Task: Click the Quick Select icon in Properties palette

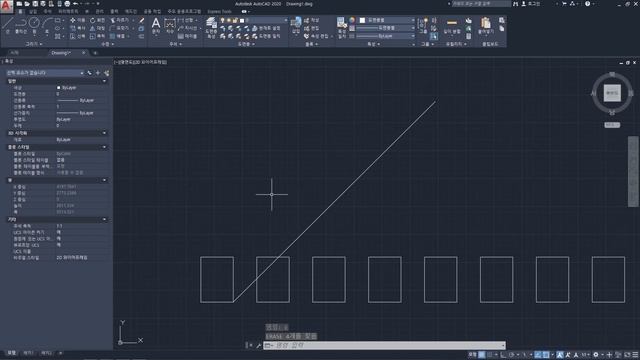Action: [x=106, y=73]
